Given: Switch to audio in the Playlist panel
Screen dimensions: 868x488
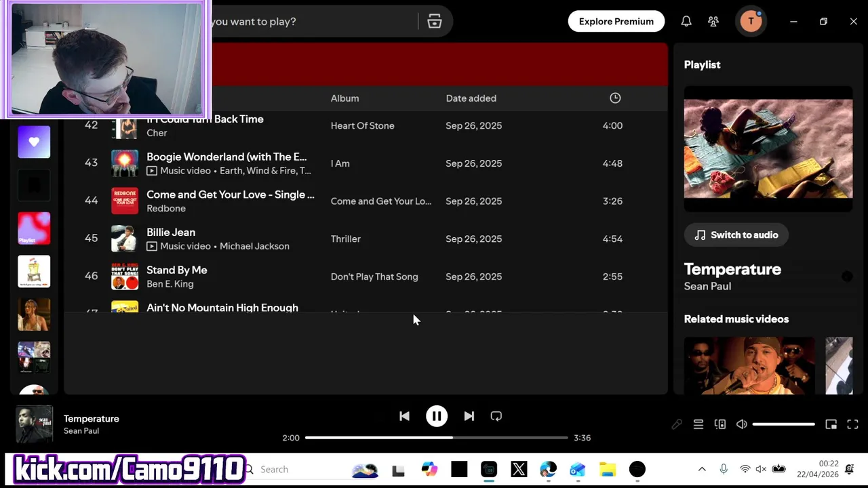Looking at the screenshot, I should click(736, 235).
